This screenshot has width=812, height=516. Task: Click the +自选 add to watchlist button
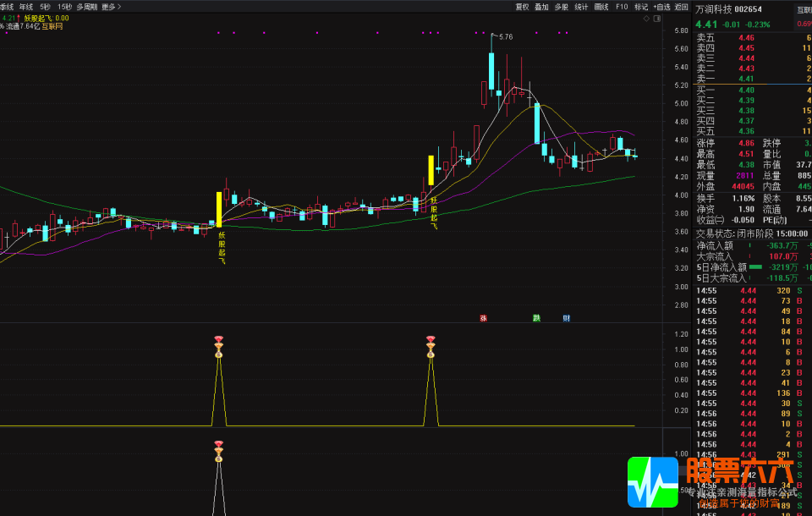tap(661, 7)
